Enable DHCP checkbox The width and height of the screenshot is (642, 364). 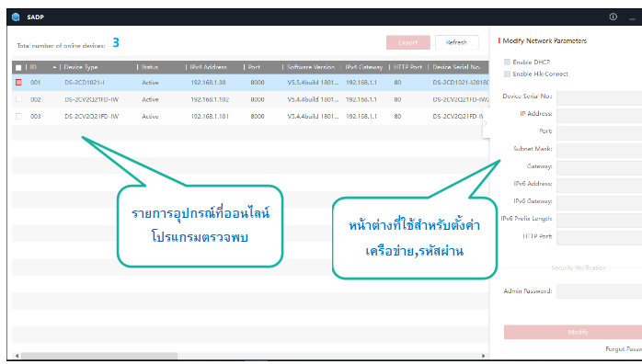(508, 62)
